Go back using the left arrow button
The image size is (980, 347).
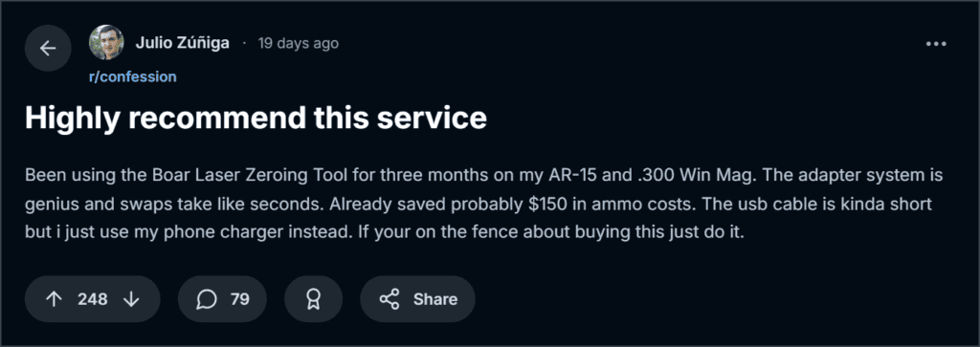click(x=48, y=48)
